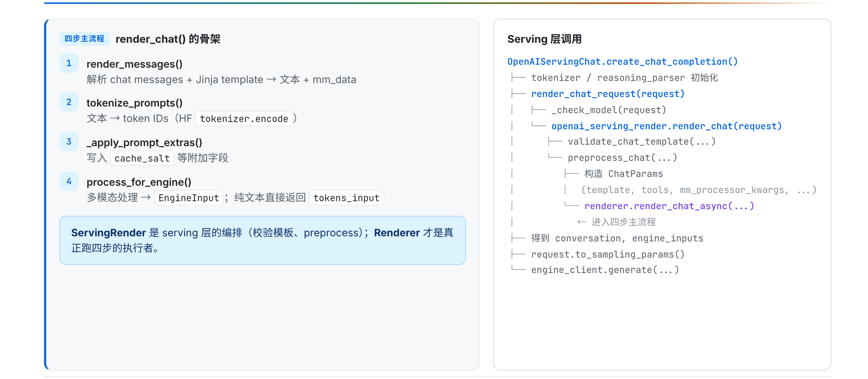Click the '构造 ChatParams' line
868x379 pixels.
[624, 174]
